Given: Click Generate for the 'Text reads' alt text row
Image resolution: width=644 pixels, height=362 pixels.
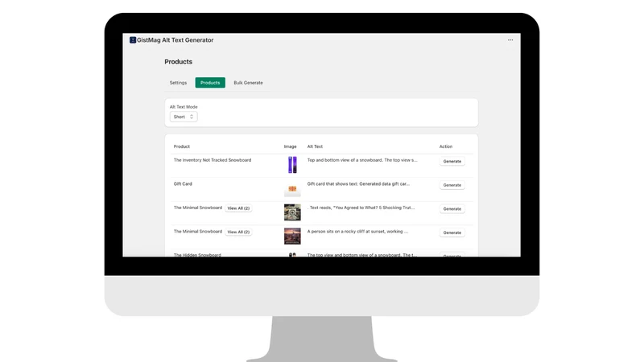Looking at the screenshot, I should point(452,209).
